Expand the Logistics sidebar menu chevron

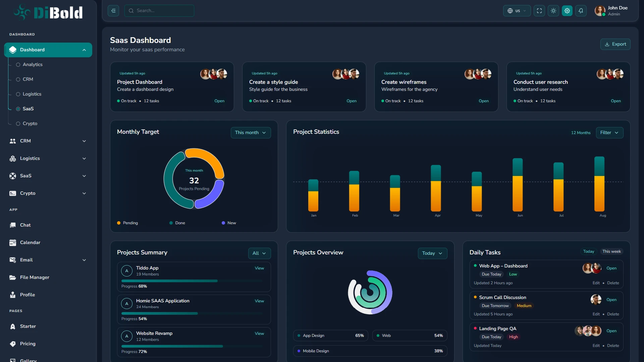click(x=84, y=159)
